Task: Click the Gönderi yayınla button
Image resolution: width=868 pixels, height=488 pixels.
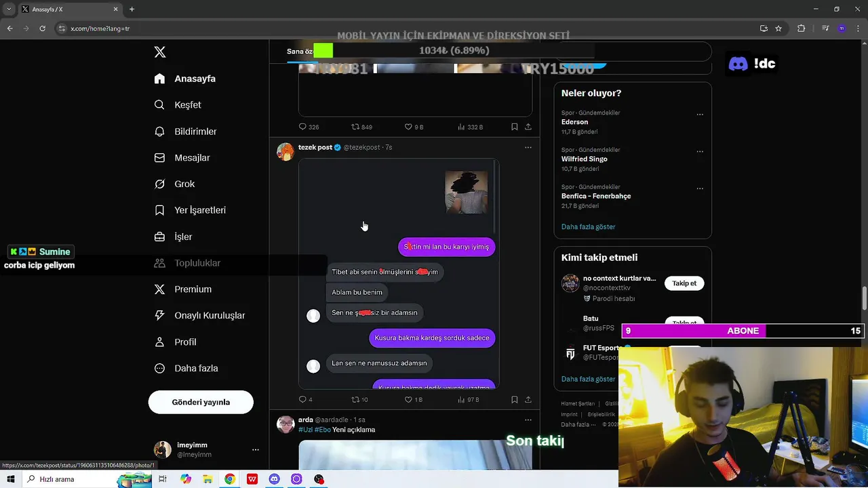Action: (x=201, y=402)
